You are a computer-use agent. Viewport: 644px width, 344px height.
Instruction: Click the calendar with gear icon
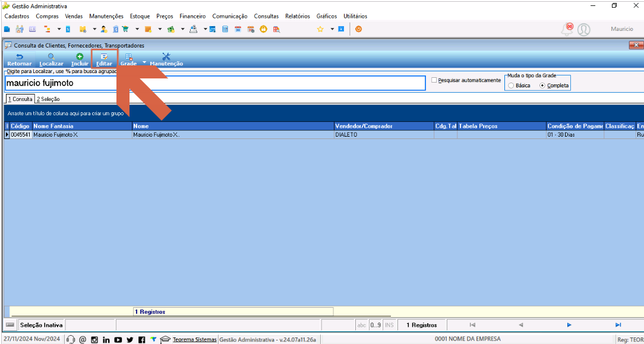point(251,29)
